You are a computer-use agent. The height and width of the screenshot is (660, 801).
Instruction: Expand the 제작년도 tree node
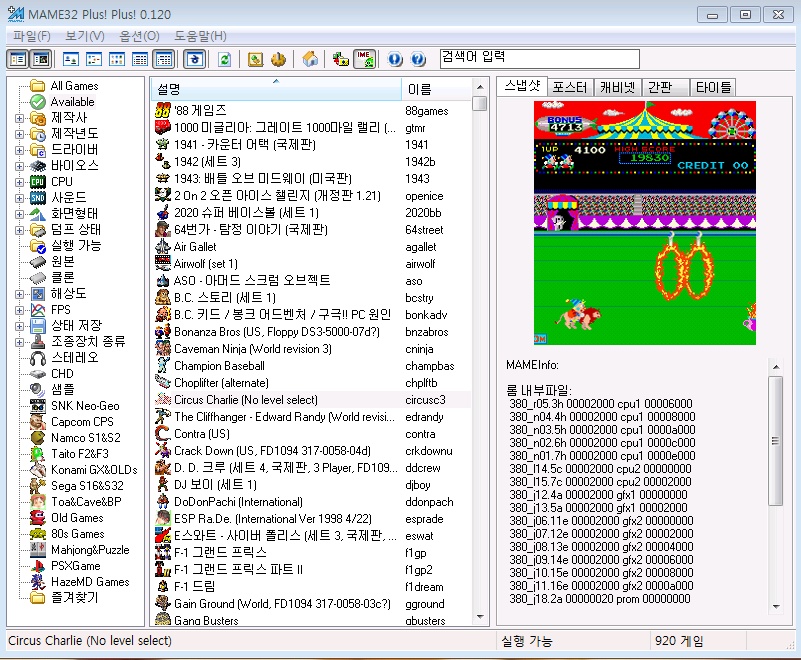(x=19, y=134)
